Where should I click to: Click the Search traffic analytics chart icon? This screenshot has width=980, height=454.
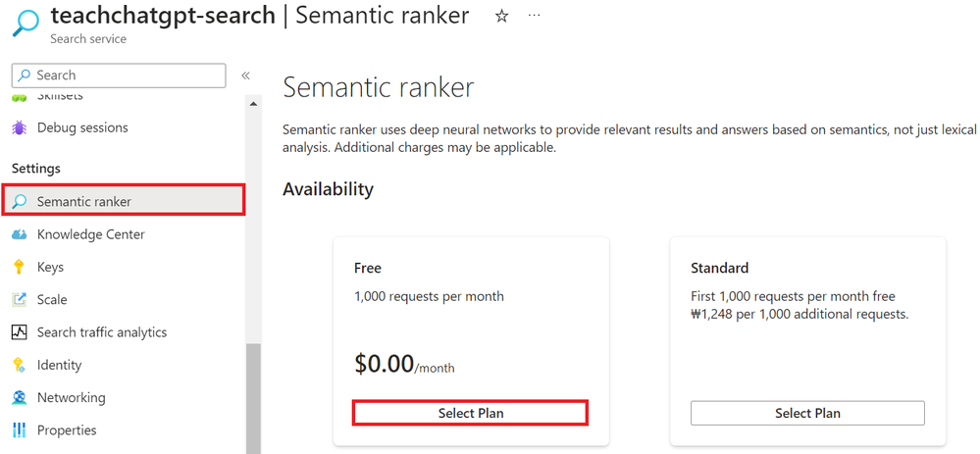tap(19, 332)
